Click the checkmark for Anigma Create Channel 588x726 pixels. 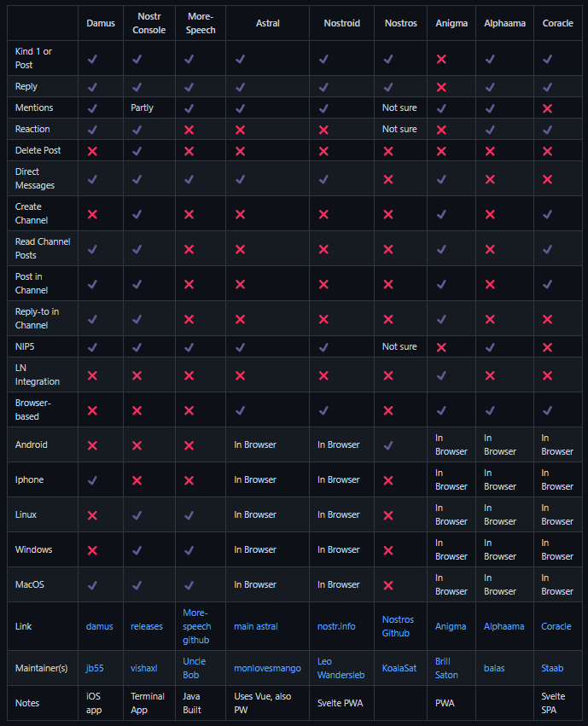pos(441,214)
